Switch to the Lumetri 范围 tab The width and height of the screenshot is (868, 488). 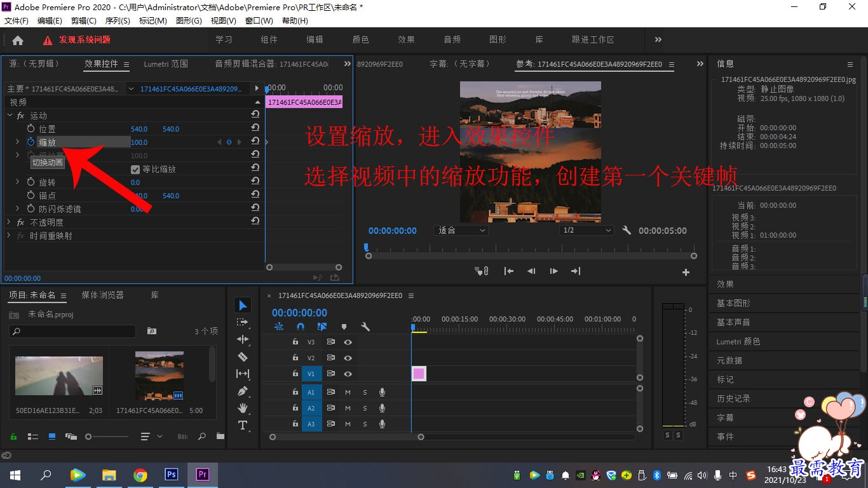[166, 64]
